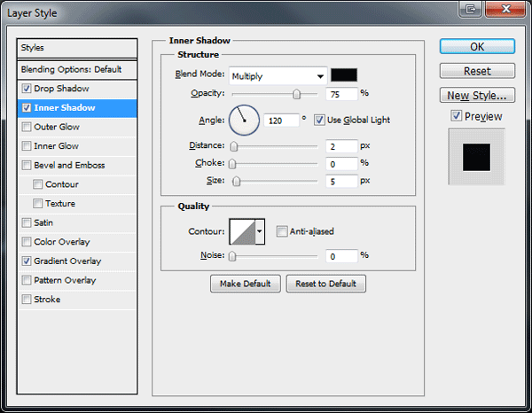The width and height of the screenshot is (532, 413).
Task: Click the Angle dial control
Action: 245,121
